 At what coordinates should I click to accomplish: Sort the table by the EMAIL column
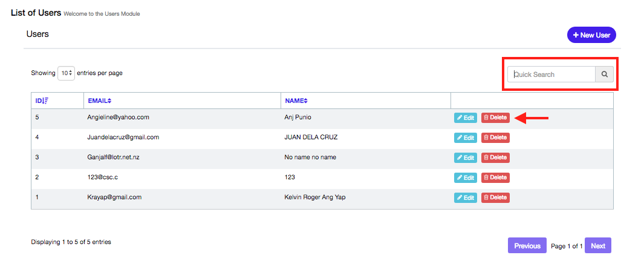coord(109,101)
